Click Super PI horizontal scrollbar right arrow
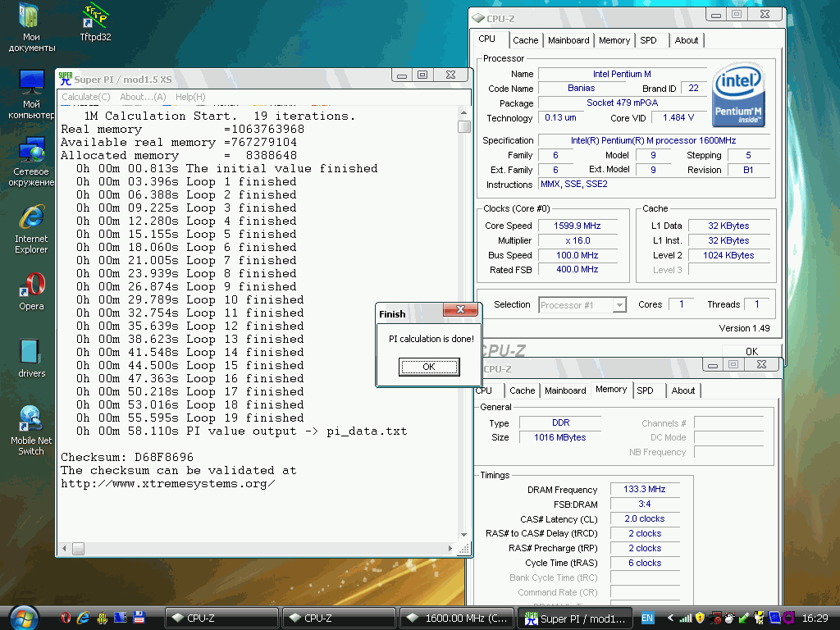The width and height of the screenshot is (840, 630). pos(450,549)
